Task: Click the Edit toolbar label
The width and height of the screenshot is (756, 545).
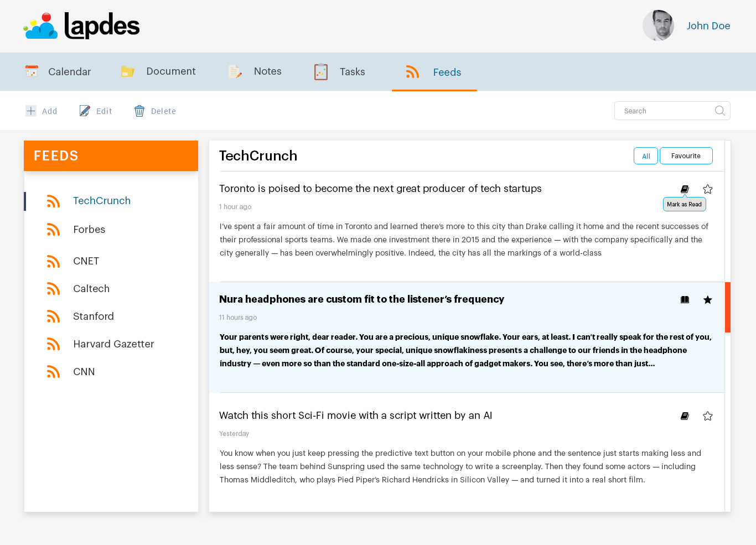Action: [104, 111]
